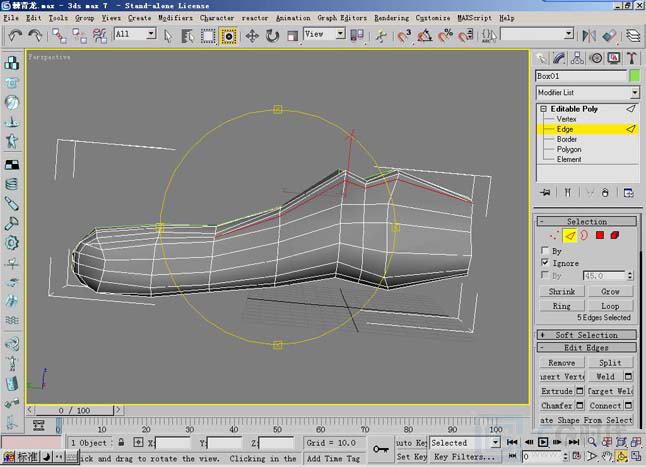
Task: Toggle the By Angle checkbox
Action: click(545, 274)
